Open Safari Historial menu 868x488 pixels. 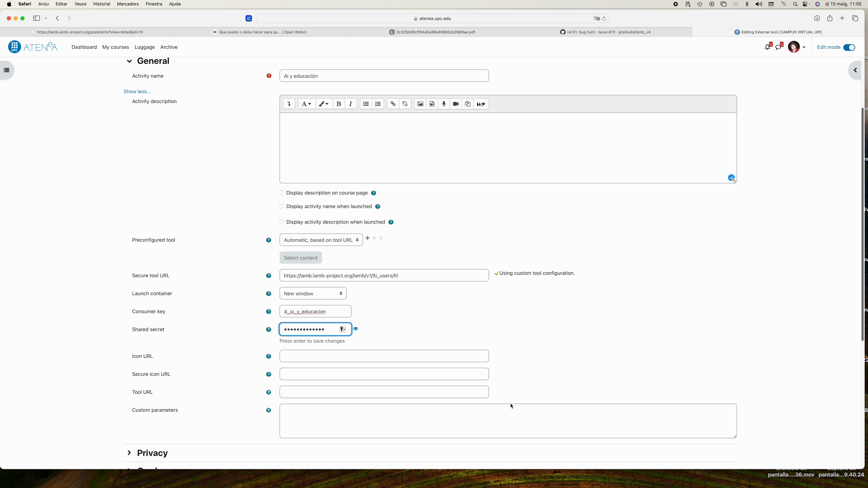102,4
